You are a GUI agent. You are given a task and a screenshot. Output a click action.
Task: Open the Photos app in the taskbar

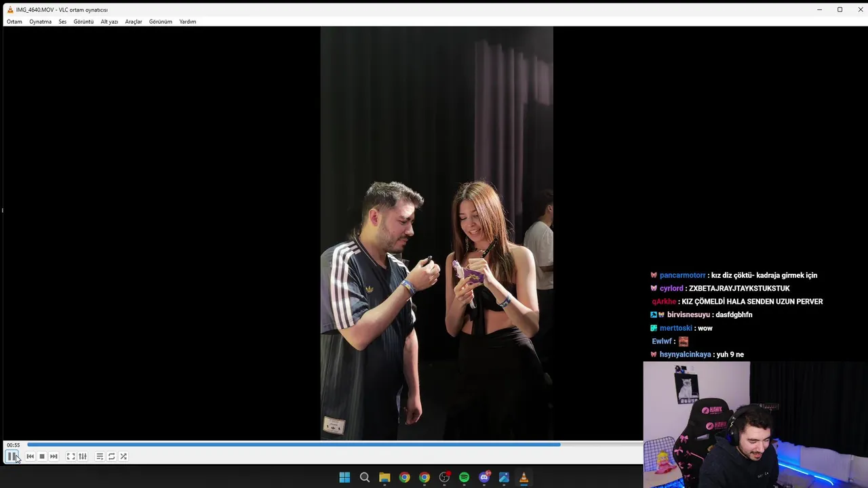504,478
